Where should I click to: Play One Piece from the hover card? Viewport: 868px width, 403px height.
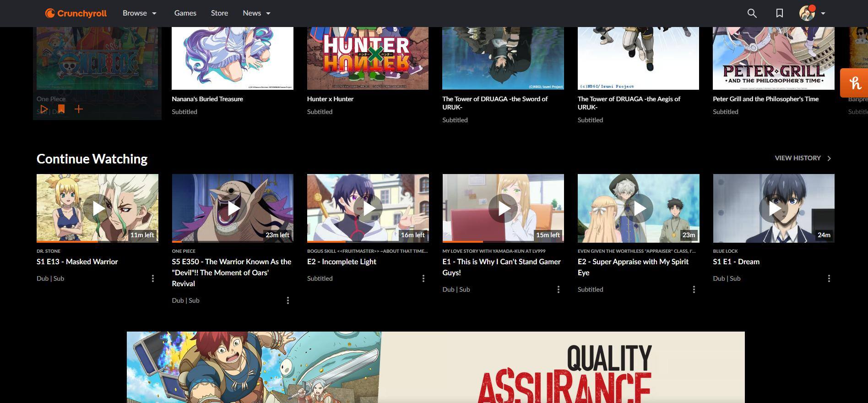43,109
